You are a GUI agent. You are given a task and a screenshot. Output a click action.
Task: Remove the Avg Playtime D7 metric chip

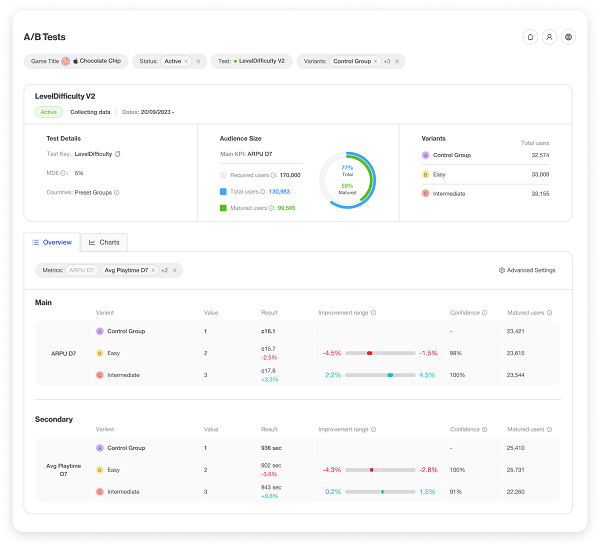pyautogui.click(x=153, y=270)
